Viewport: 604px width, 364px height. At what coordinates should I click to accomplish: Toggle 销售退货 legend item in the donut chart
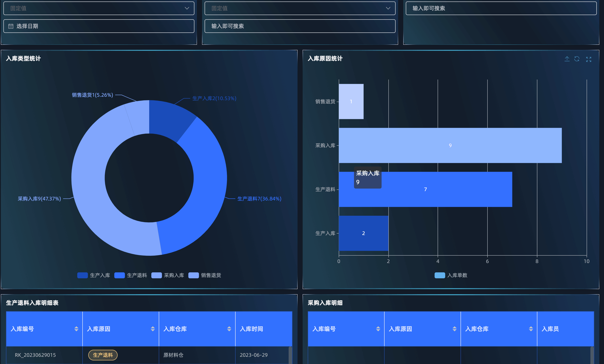205,275
